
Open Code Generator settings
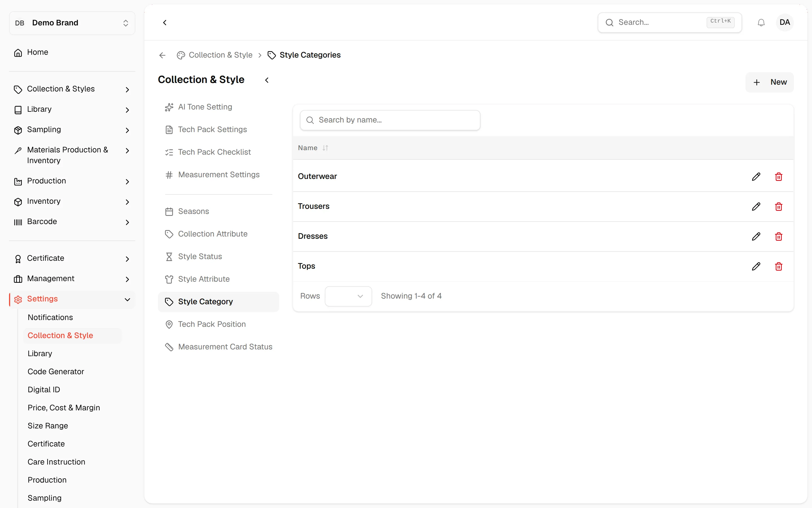click(56, 372)
